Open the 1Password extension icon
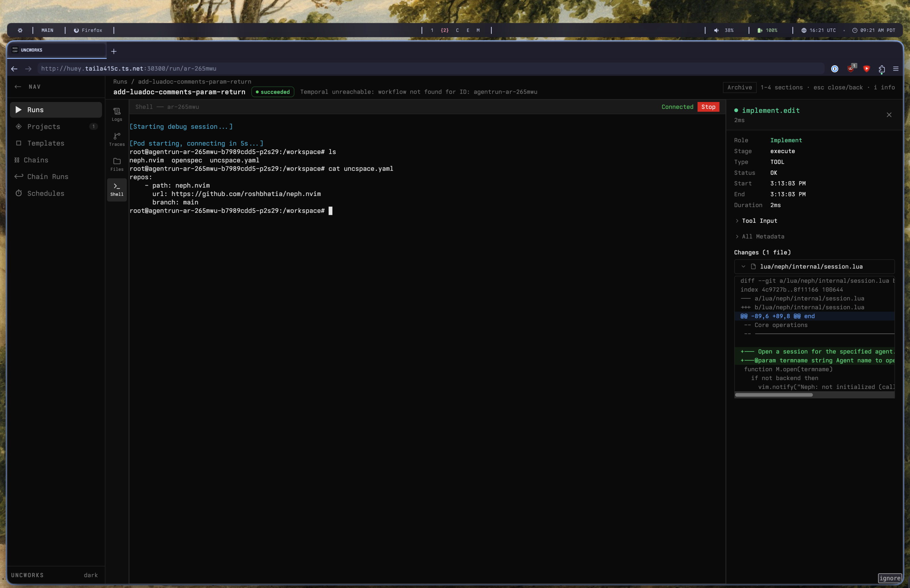Viewport: 910px width, 588px height. tap(835, 69)
